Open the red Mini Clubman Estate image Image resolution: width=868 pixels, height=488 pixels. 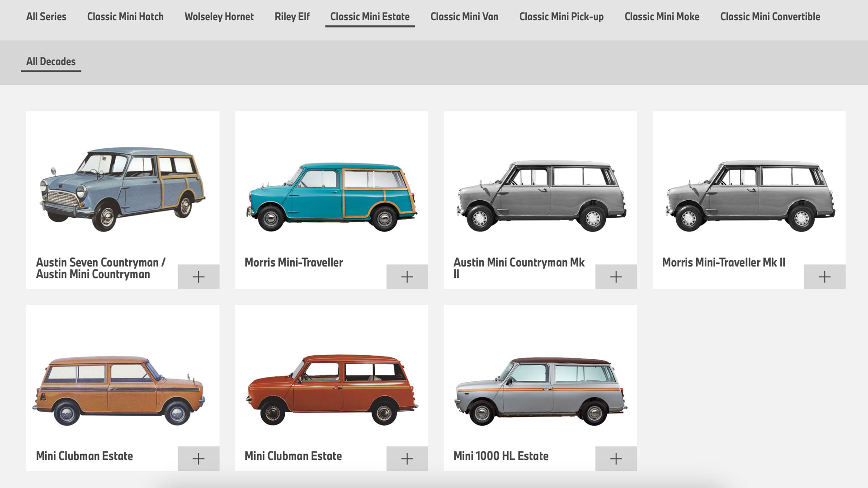[x=332, y=390]
